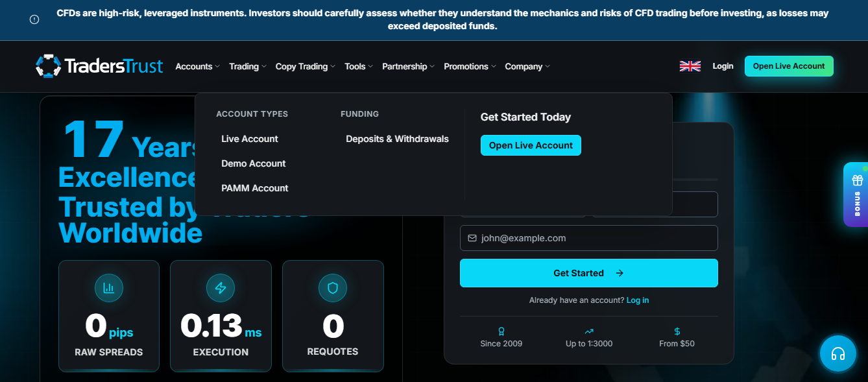Click the Up to 1:3000 text
The width and height of the screenshot is (868, 382).
click(589, 344)
